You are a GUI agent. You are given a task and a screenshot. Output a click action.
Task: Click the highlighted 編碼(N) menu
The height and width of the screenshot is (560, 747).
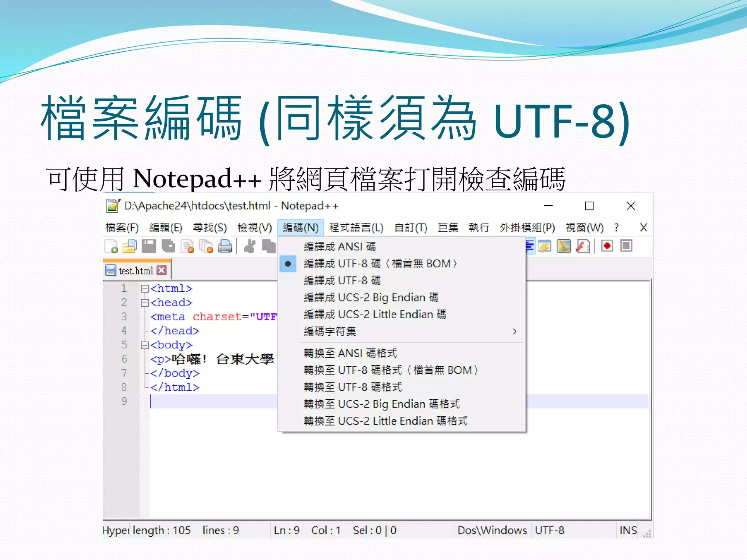[x=301, y=228]
